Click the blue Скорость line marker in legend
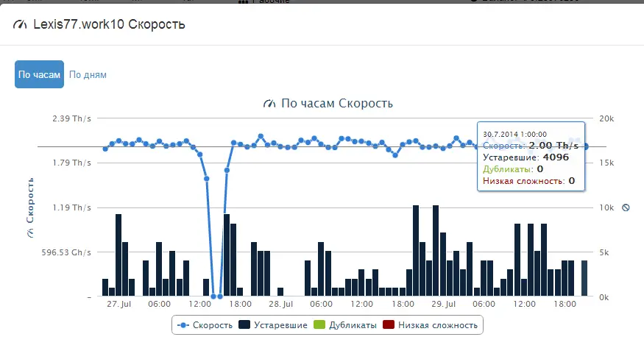This screenshot has width=644, height=348. click(x=183, y=325)
